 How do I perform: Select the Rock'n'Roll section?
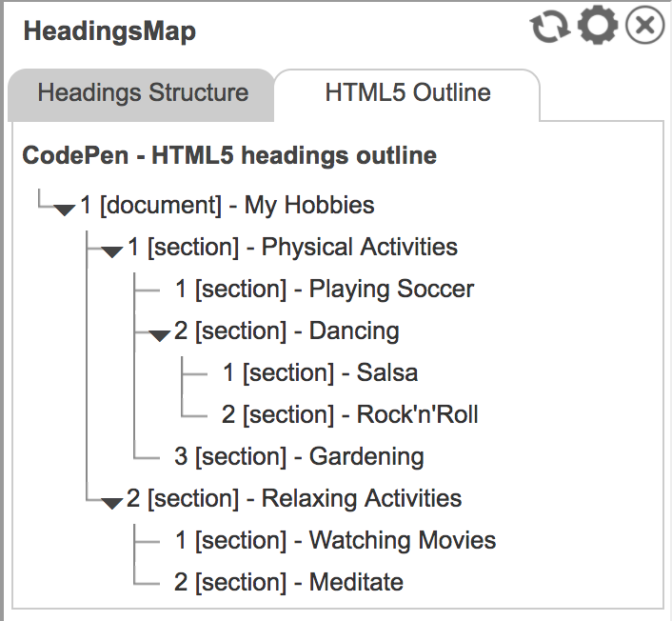pyautogui.click(x=349, y=414)
